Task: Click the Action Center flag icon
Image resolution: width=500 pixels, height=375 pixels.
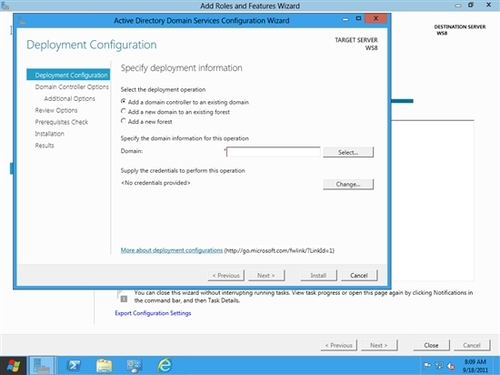Action: (427, 366)
